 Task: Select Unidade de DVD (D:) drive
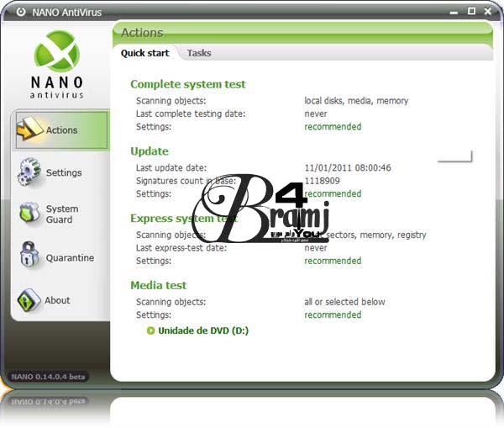point(203,330)
